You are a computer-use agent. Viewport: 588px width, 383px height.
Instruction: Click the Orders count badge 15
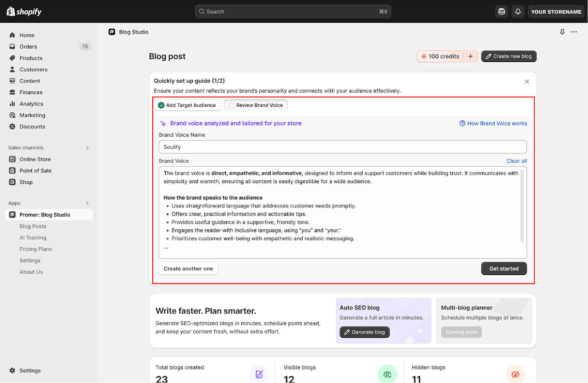(x=85, y=47)
